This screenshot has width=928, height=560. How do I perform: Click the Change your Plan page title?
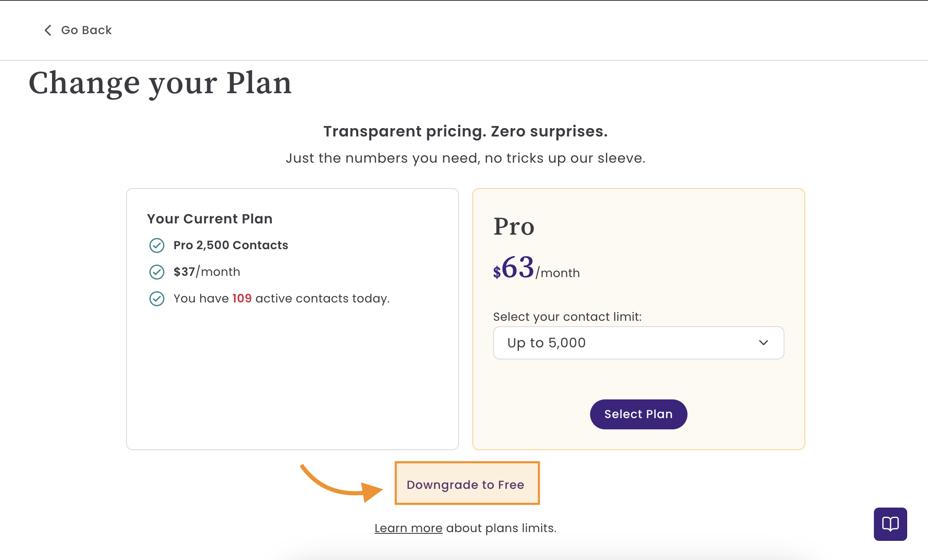[x=160, y=83]
